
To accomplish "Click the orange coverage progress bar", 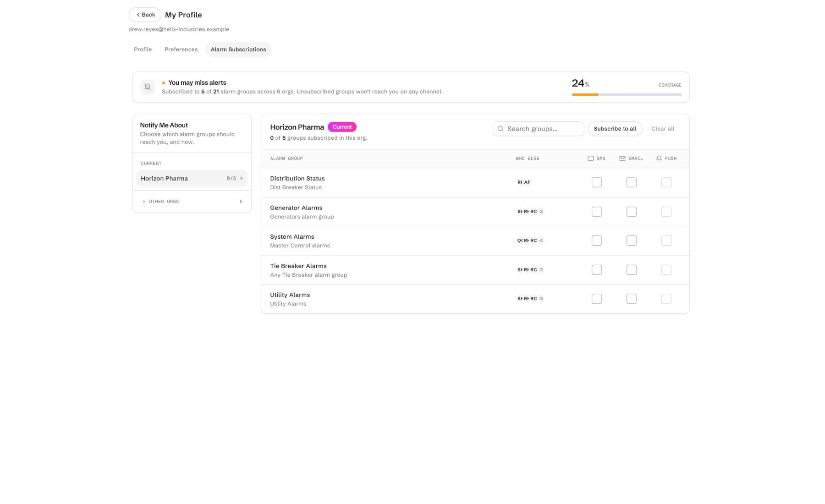I will pos(585,95).
